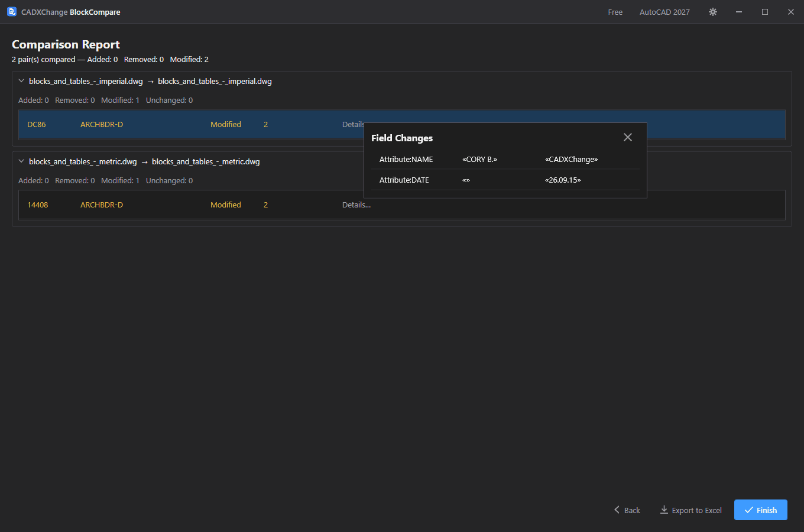The width and height of the screenshot is (804, 532).
Task: Collapse the metric.dwg comparison group
Action: (x=21, y=161)
